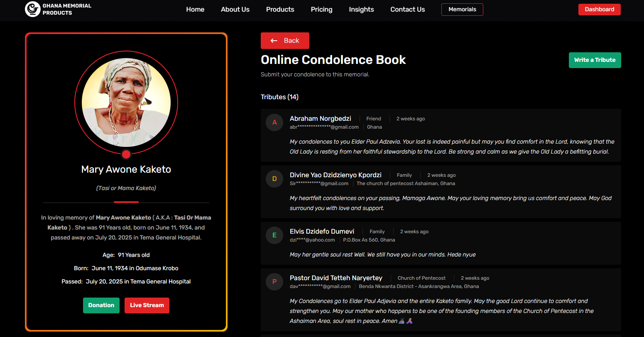Image resolution: width=644 pixels, height=337 pixels.
Task: Click the green Write a Tribute button
Action: point(595,60)
